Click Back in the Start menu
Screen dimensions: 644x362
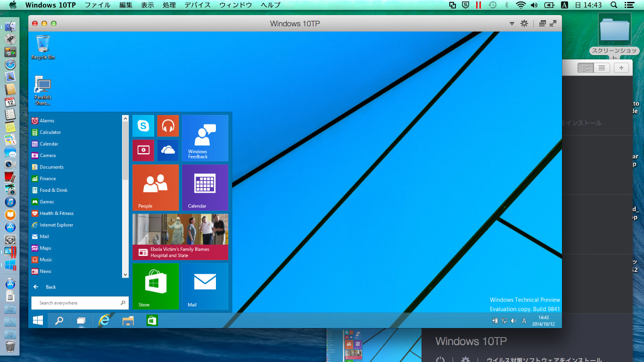tap(44, 287)
